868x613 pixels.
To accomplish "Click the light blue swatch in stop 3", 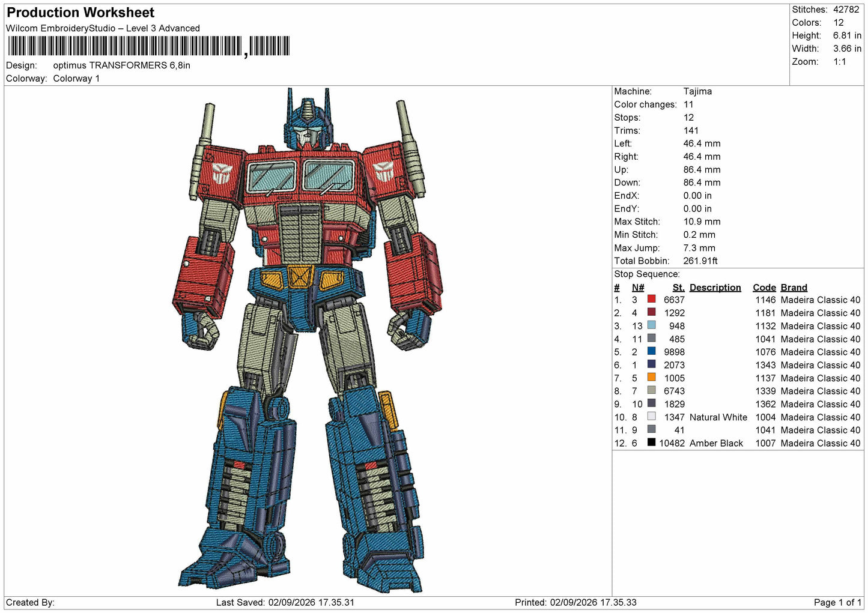I will (651, 325).
